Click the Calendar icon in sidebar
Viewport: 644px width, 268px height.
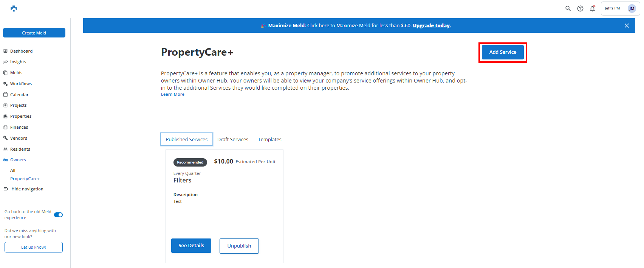6,95
